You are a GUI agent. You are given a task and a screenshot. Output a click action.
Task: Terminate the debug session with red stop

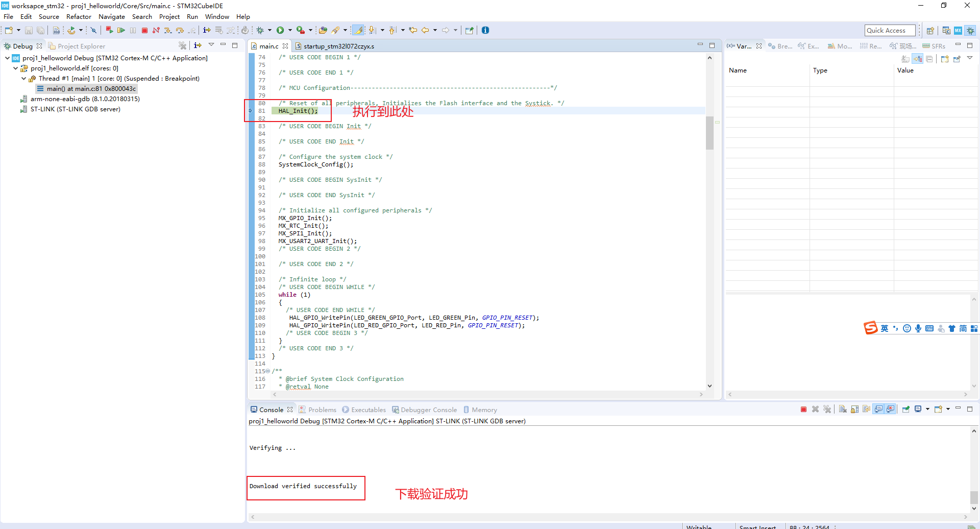point(144,30)
